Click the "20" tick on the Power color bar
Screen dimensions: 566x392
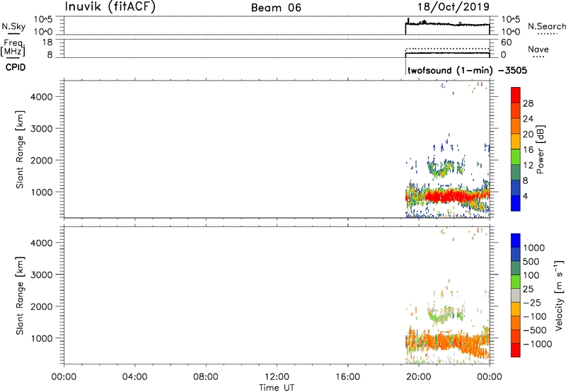pyautogui.click(x=528, y=134)
